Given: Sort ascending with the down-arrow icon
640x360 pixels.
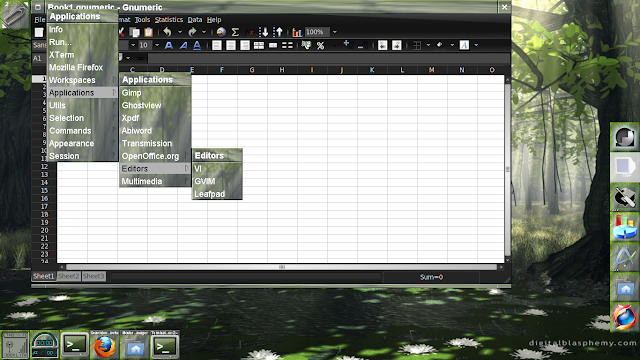Looking at the screenshot, I should click(x=264, y=32).
